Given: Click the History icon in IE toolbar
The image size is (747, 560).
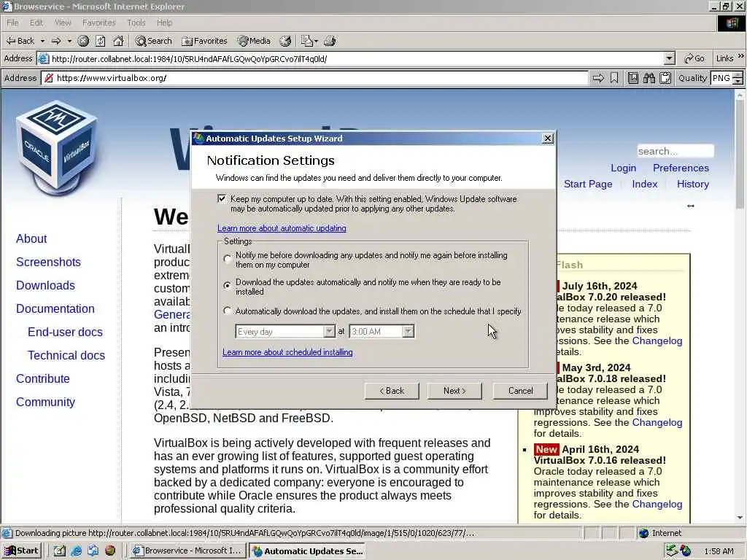Looking at the screenshot, I should pyautogui.click(x=285, y=41).
